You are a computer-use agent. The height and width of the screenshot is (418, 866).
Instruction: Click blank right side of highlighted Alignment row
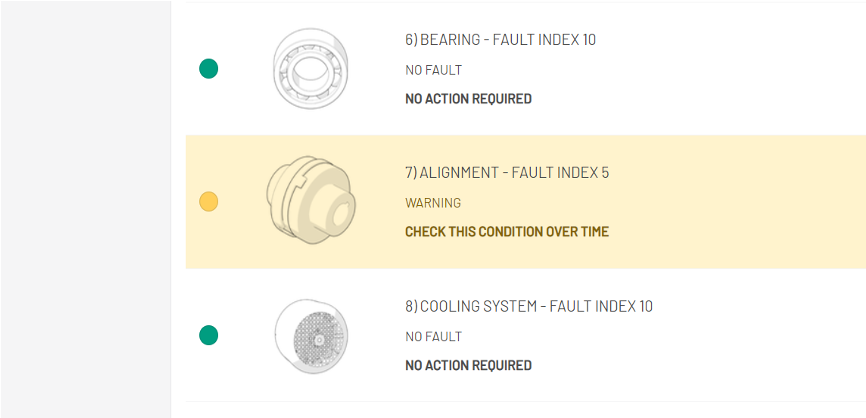coord(760,202)
